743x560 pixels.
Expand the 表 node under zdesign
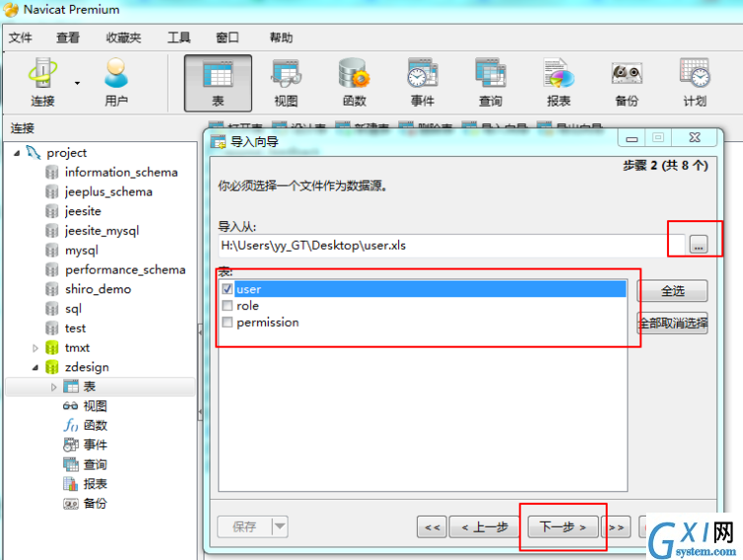pos(53,387)
